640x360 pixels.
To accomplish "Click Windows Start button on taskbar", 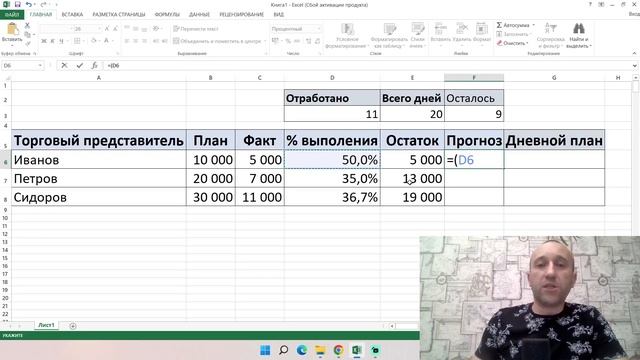I will point(265,350).
